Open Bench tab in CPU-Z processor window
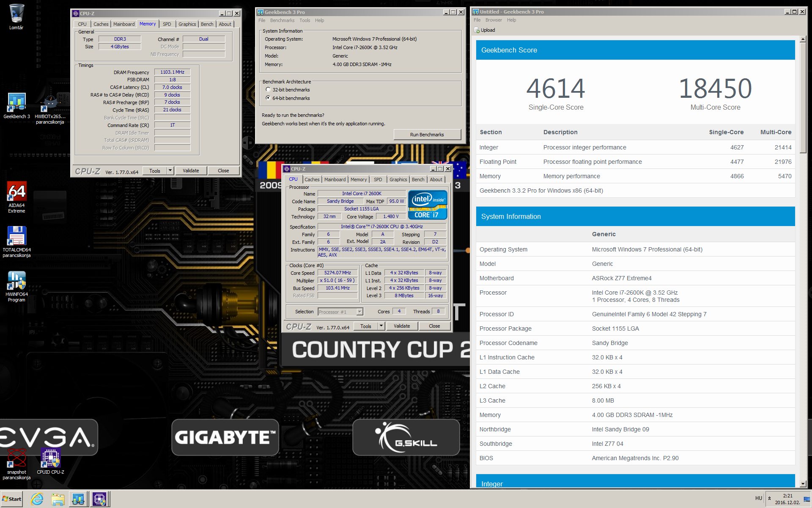Viewport: 812px width, 508px height. click(x=418, y=179)
